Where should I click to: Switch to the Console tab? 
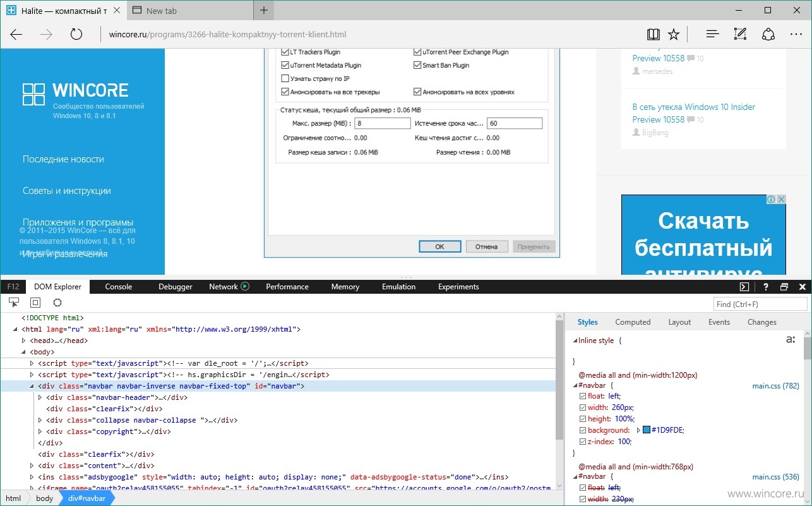pos(119,287)
